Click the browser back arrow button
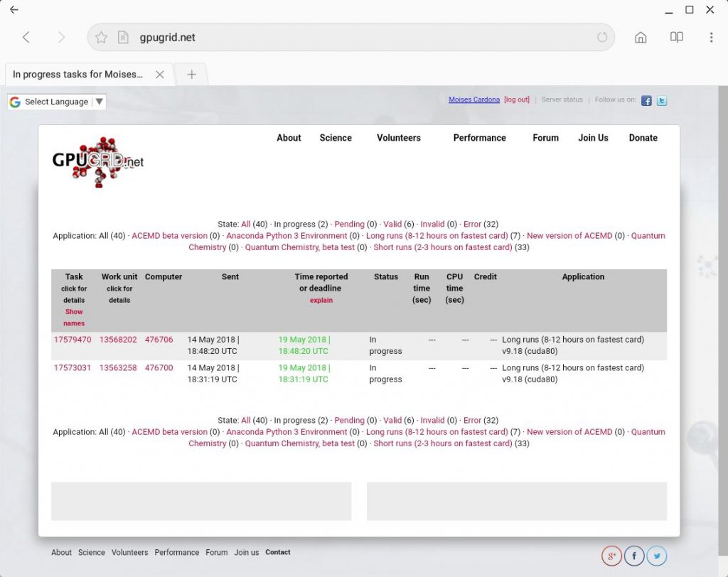 26,37
